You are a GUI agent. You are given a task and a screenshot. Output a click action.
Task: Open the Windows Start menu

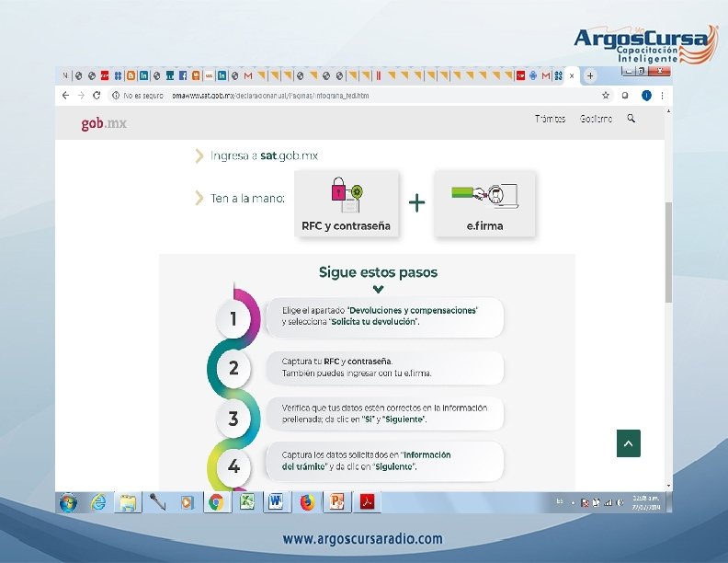(68, 502)
